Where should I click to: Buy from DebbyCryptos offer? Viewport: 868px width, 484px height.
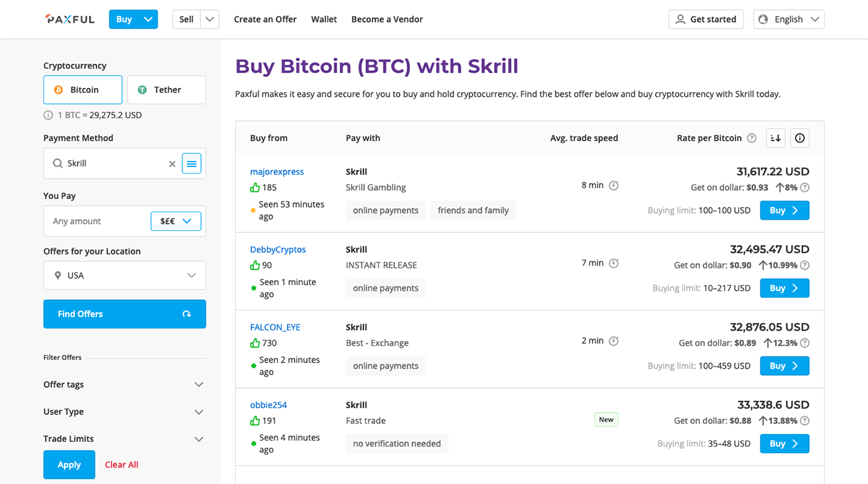click(785, 288)
